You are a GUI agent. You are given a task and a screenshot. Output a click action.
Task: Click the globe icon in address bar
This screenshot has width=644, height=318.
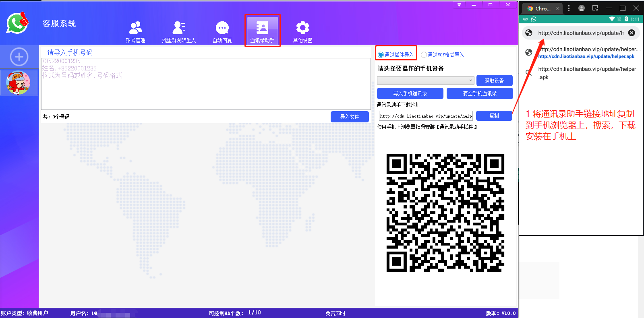point(529,33)
